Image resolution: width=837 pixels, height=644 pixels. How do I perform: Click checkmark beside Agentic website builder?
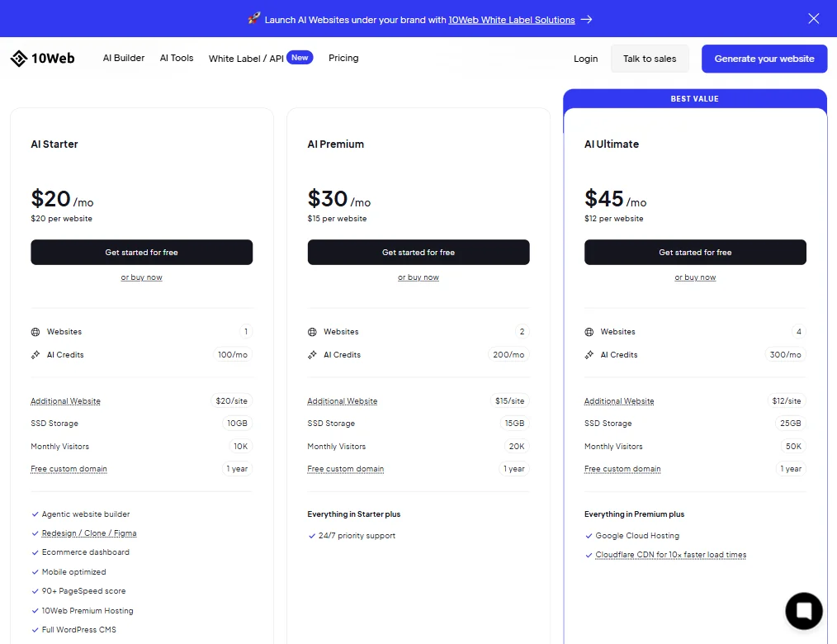click(x=35, y=514)
